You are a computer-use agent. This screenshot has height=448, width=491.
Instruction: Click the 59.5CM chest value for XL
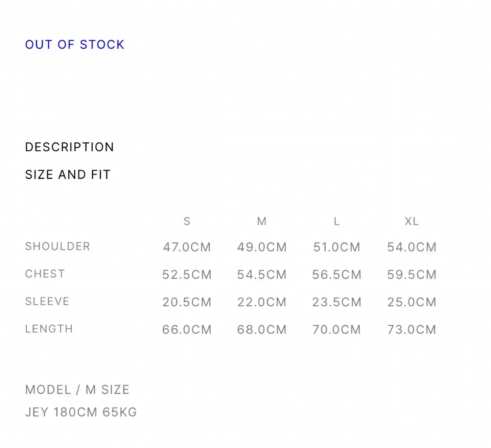tap(412, 274)
